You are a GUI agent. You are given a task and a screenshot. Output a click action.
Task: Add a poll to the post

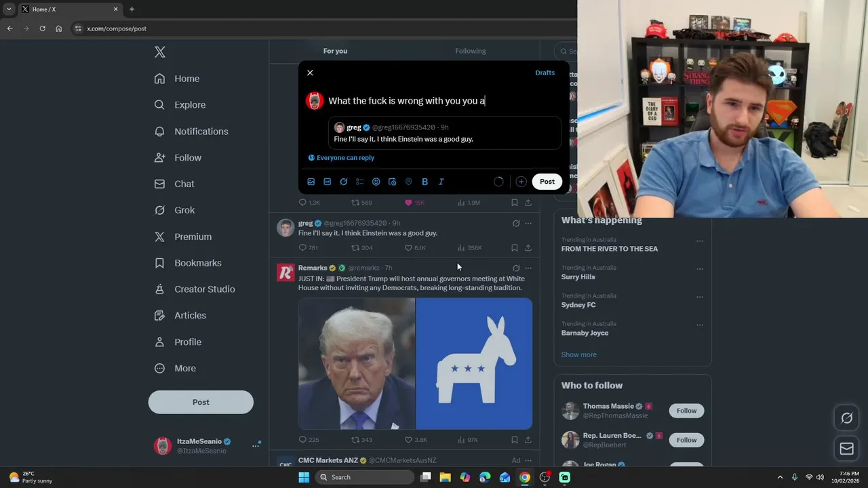(360, 182)
